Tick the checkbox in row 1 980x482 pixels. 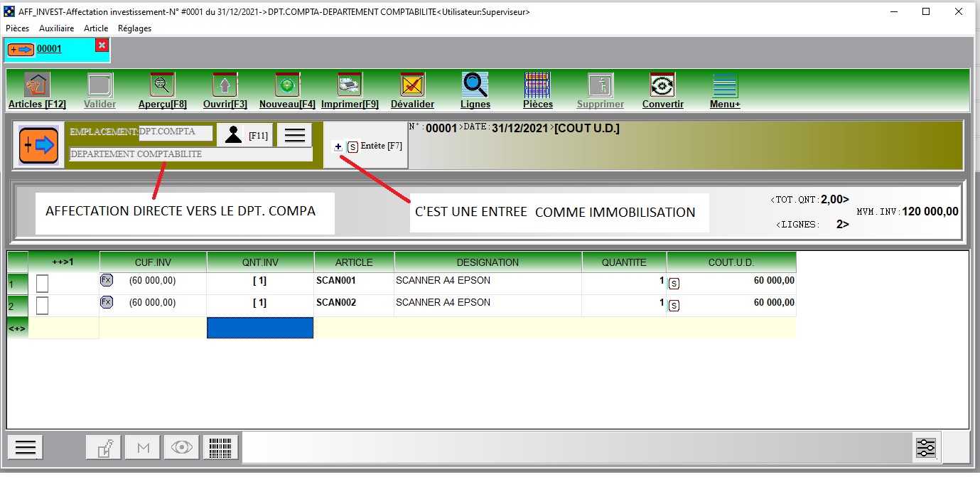pos(43,284)
